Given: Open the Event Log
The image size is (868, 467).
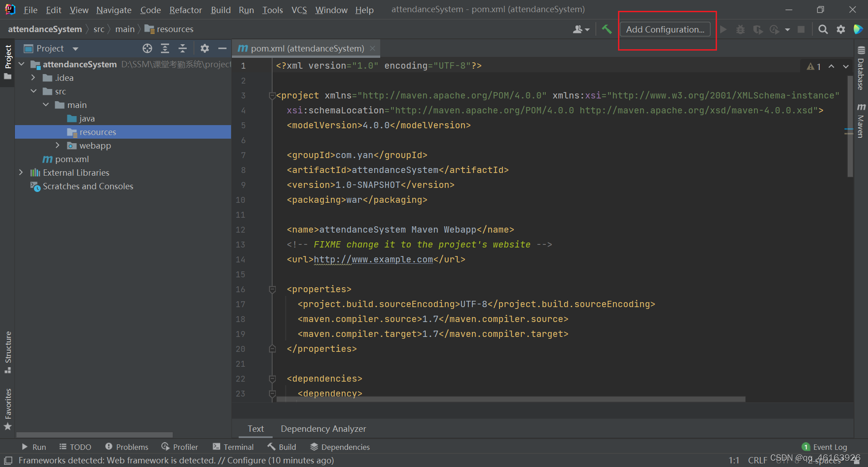Looking at the screenshot, I should click(825, 447).
